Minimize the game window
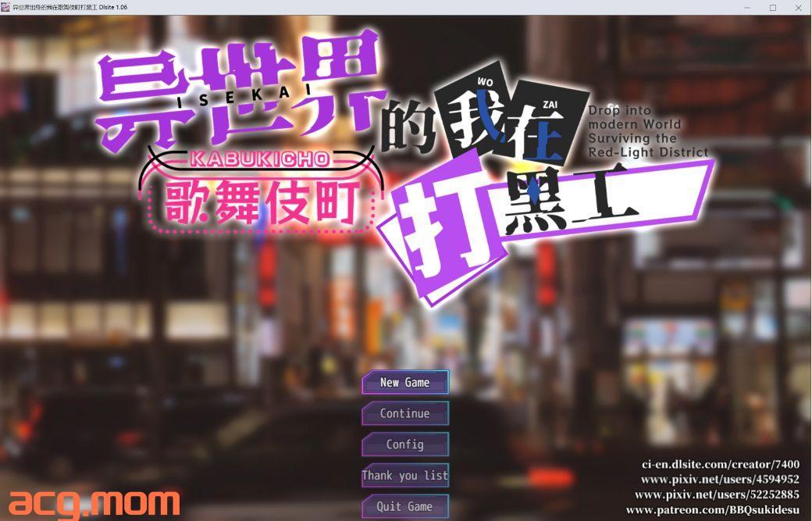The height and width of the screenshot is (521, 812). pos(747,8)
